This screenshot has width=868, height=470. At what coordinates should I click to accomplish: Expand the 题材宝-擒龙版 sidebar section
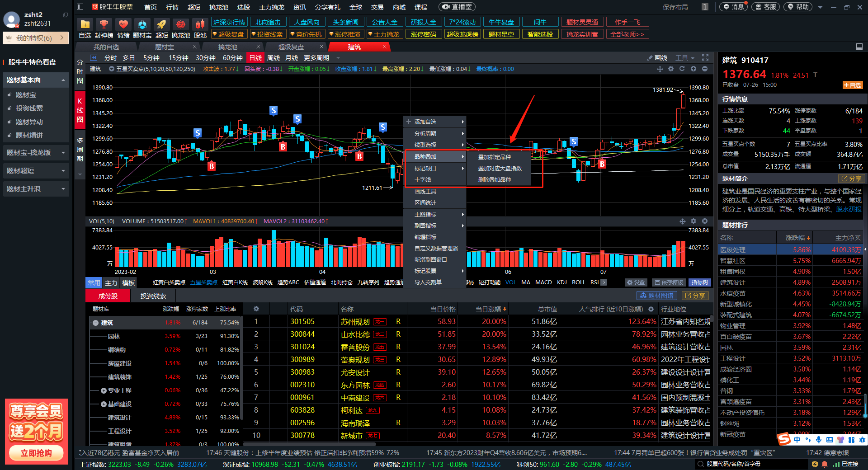point(36,153)
